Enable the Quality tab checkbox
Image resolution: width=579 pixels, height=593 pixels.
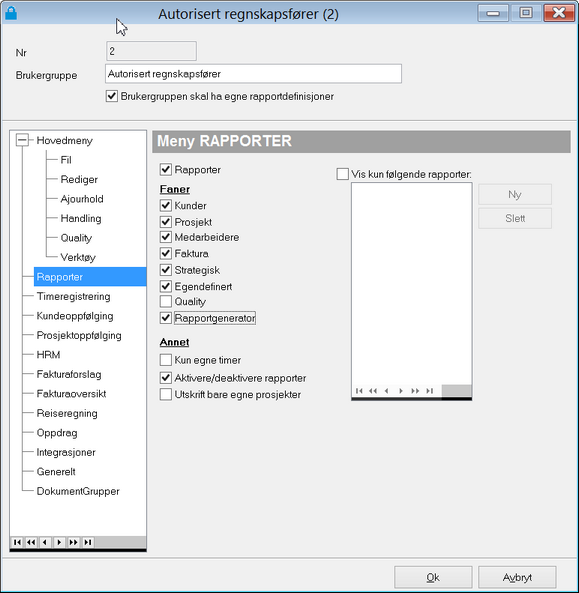point(166,301)
